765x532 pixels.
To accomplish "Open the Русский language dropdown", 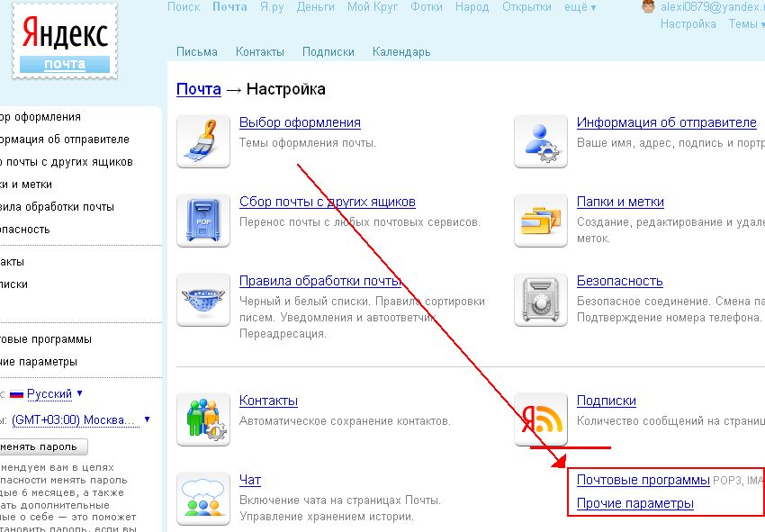I will tap(55, 394).
